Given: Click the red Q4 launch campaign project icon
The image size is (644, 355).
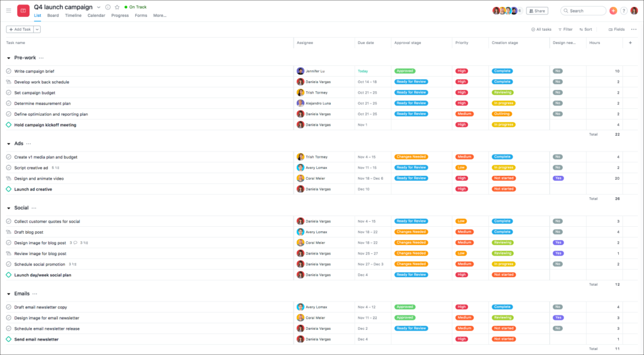Looking at the screenshot, I should (x=23, y=11).
